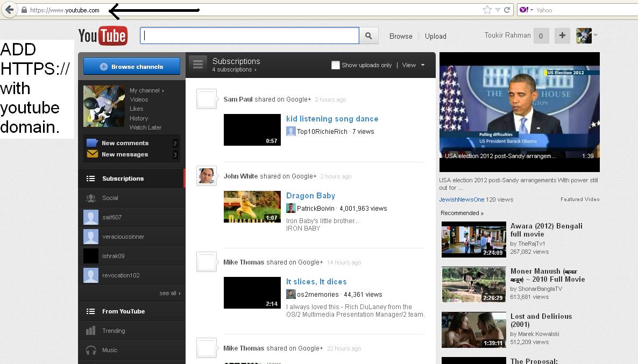
Task: Open the kid listening song dance video title
Action: pyautogui.click(x=332, y=119)
